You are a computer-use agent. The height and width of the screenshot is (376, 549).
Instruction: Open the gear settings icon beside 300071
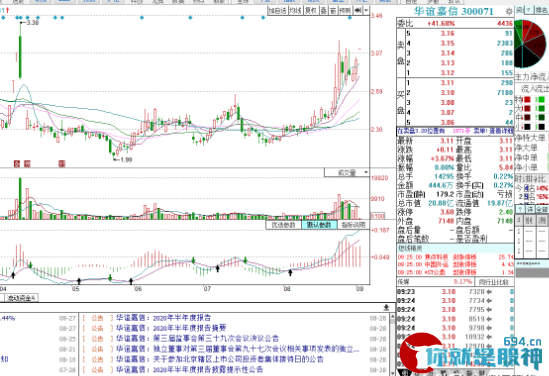[x=509, y=12]
